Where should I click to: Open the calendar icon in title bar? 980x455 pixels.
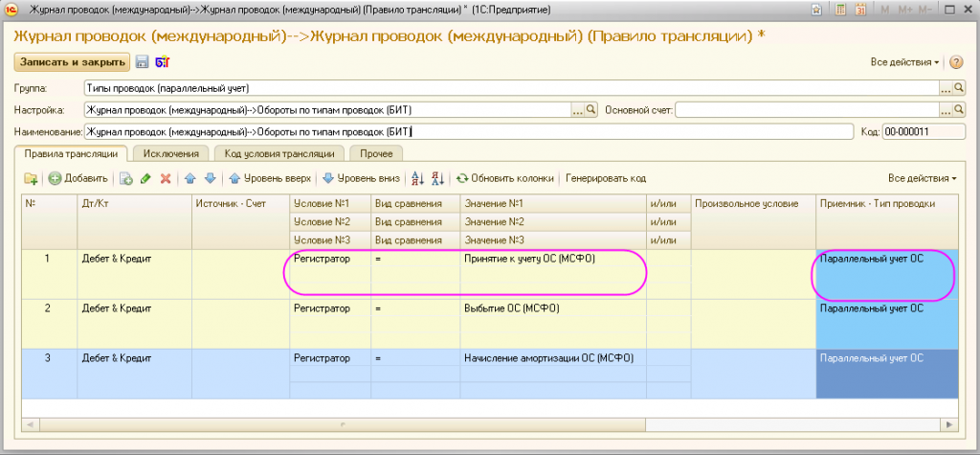(860, 10)
